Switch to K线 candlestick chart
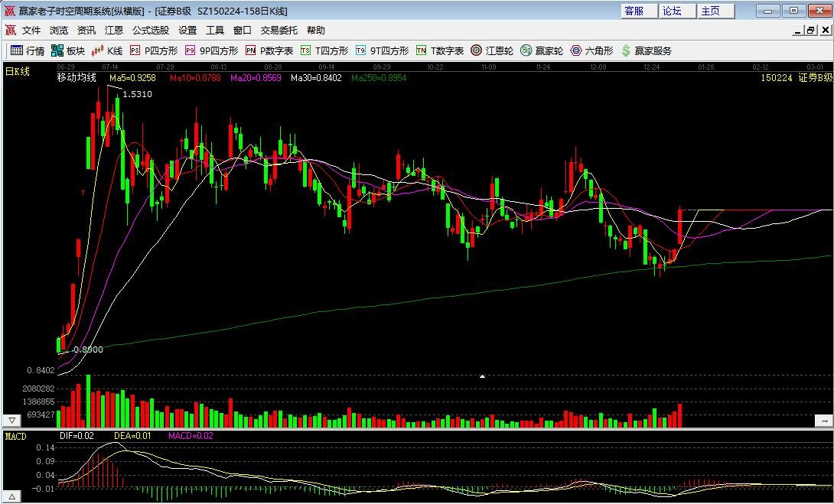The image size is (834, 504). tap(107, 50)
